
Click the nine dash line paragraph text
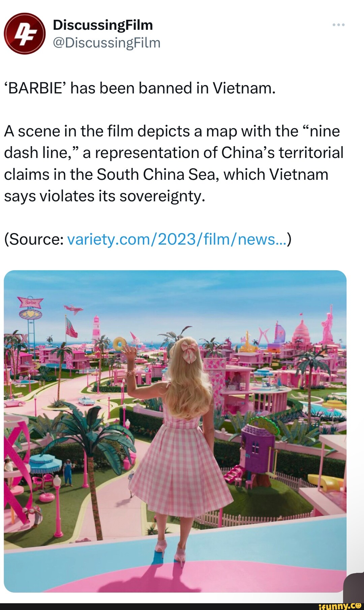[x=174, y=164]
